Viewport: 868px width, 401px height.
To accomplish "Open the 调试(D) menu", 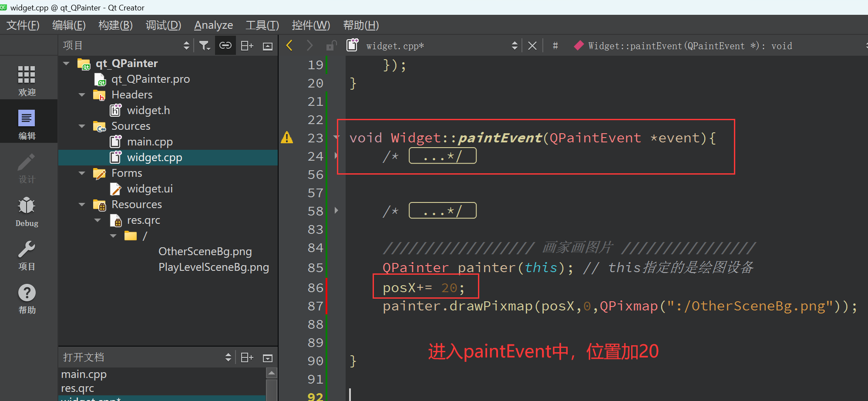I will (163, 25).
